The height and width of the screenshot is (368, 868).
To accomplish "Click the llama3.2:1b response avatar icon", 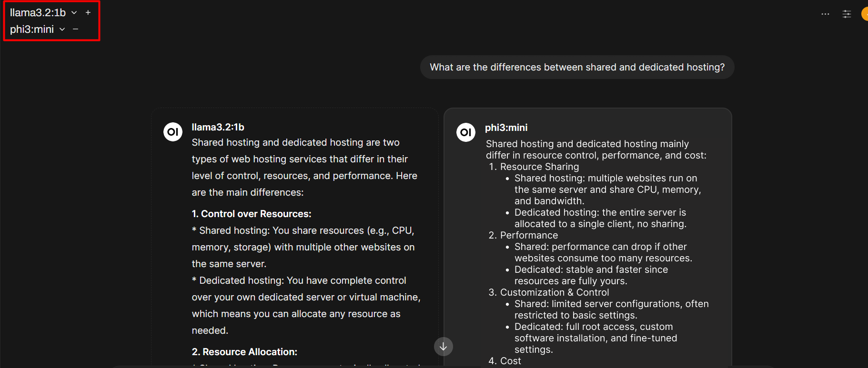I will [x=173, y=132].
